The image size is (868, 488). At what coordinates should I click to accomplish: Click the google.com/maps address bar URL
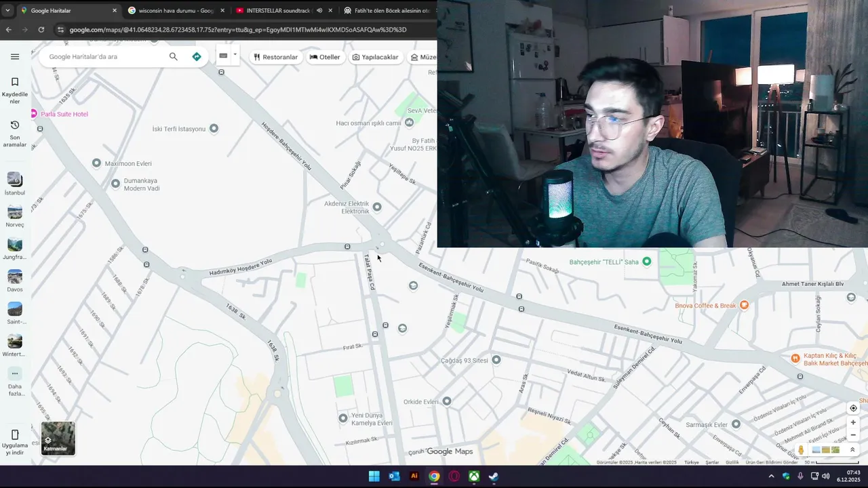tap(238, 30)
